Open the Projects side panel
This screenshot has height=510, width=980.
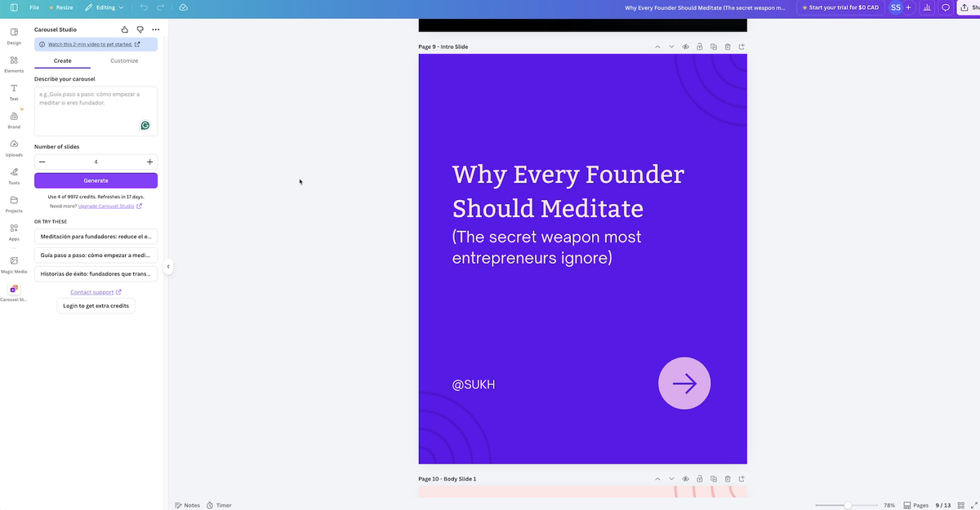pos(14,204)
